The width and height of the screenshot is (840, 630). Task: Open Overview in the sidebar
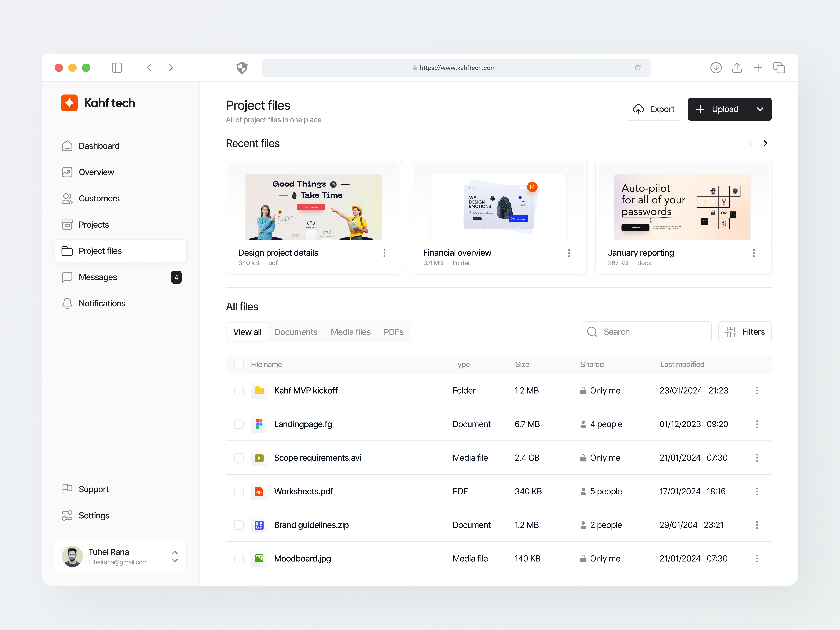point(121,172)
